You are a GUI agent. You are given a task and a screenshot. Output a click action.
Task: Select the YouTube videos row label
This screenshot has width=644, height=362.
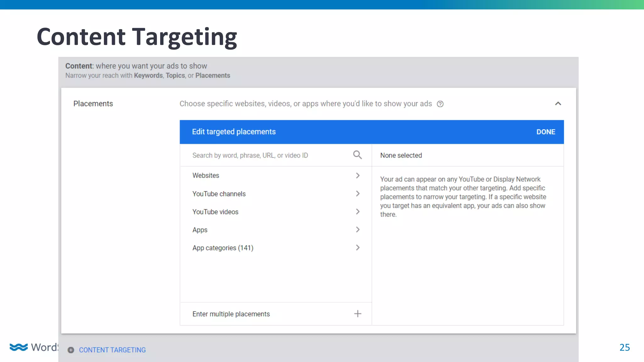tap(215, 212)
